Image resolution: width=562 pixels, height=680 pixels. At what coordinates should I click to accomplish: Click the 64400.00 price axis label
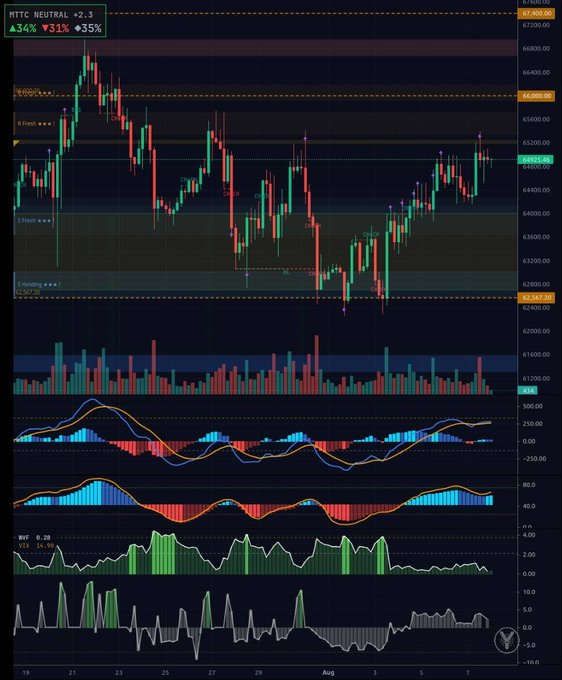click(x=536, y=190)
